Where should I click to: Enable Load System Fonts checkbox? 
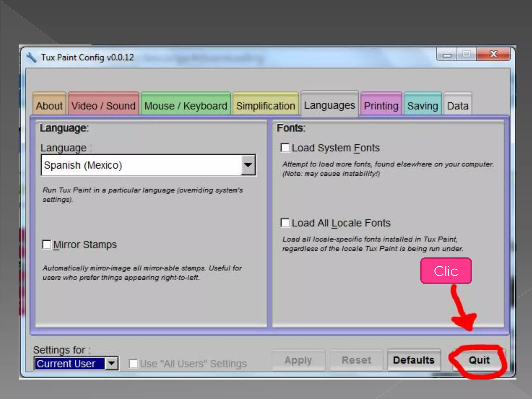click(x=285, y=148)
